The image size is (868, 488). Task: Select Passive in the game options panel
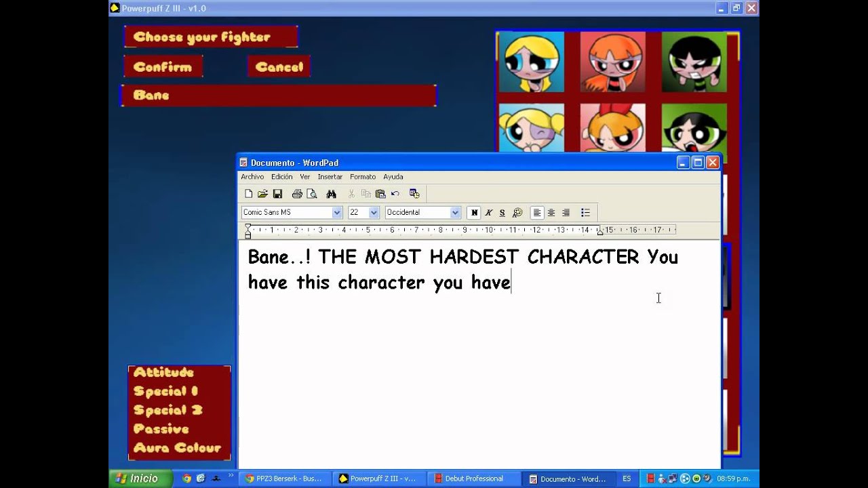coord(161,429)
